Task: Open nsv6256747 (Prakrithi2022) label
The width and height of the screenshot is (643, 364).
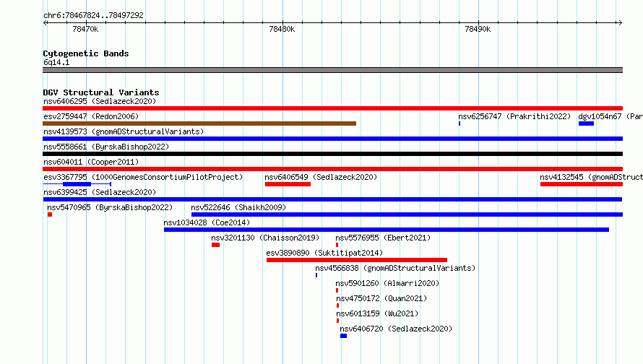Action: [x=514, y=116]
